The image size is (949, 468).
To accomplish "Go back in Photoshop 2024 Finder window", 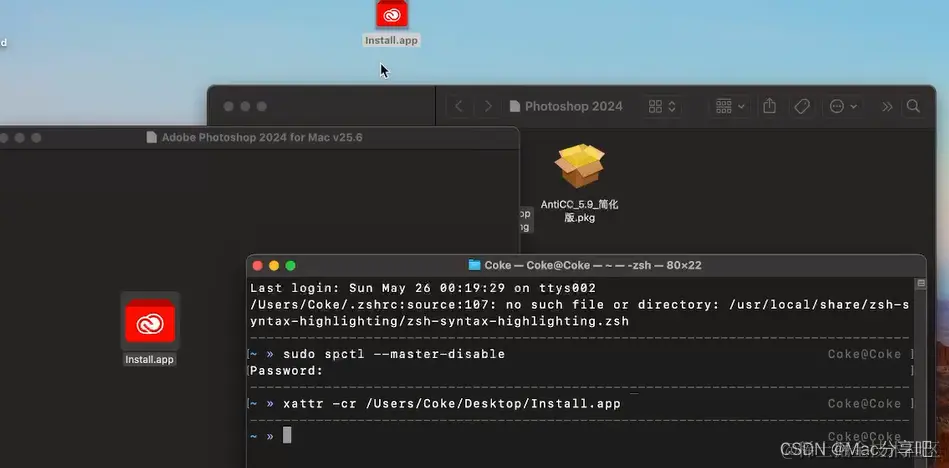I will pos(459,107).
